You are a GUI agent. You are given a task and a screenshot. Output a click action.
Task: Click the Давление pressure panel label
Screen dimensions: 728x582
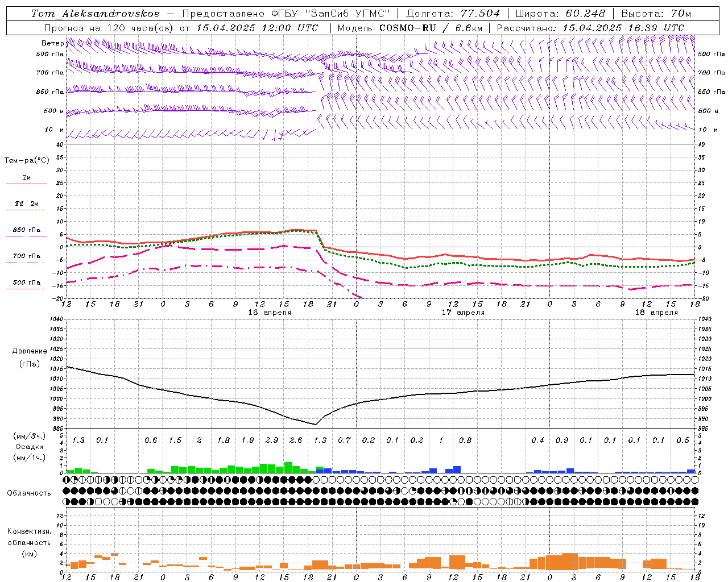(x=29, y=351)
